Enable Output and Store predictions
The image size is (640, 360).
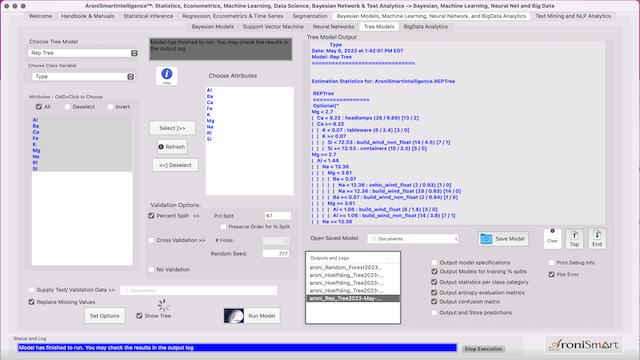click(x=434, y=313)
